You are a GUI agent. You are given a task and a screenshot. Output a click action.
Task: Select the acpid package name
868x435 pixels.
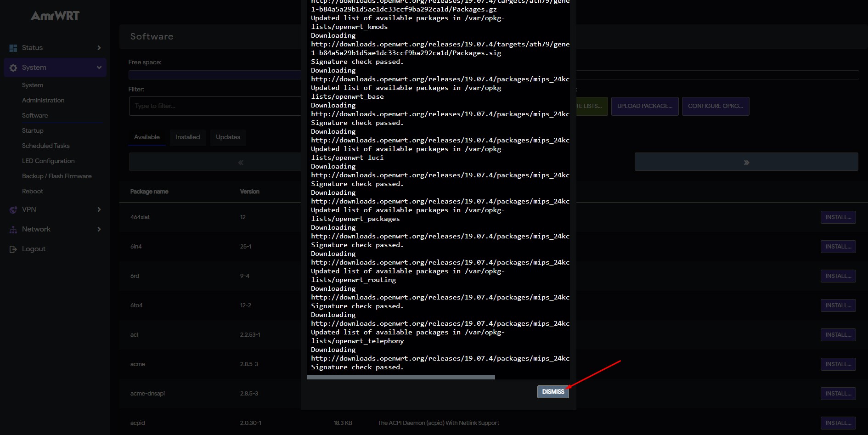click(x=137, y=423)
